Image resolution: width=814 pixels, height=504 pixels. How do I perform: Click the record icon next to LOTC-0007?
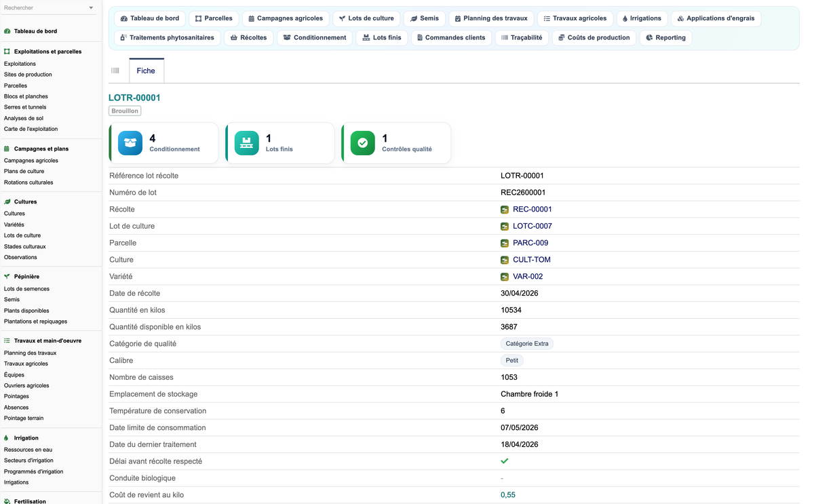(x=505, y=227)
